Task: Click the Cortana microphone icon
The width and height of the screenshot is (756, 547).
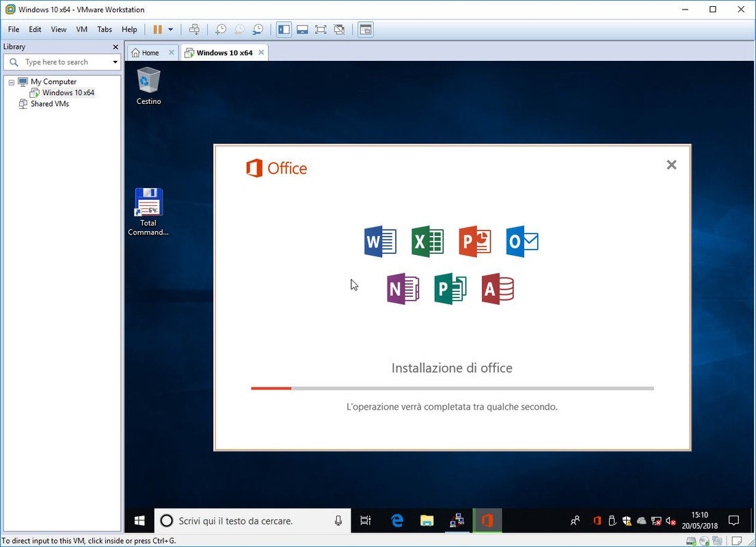Action: pos(338,520)
